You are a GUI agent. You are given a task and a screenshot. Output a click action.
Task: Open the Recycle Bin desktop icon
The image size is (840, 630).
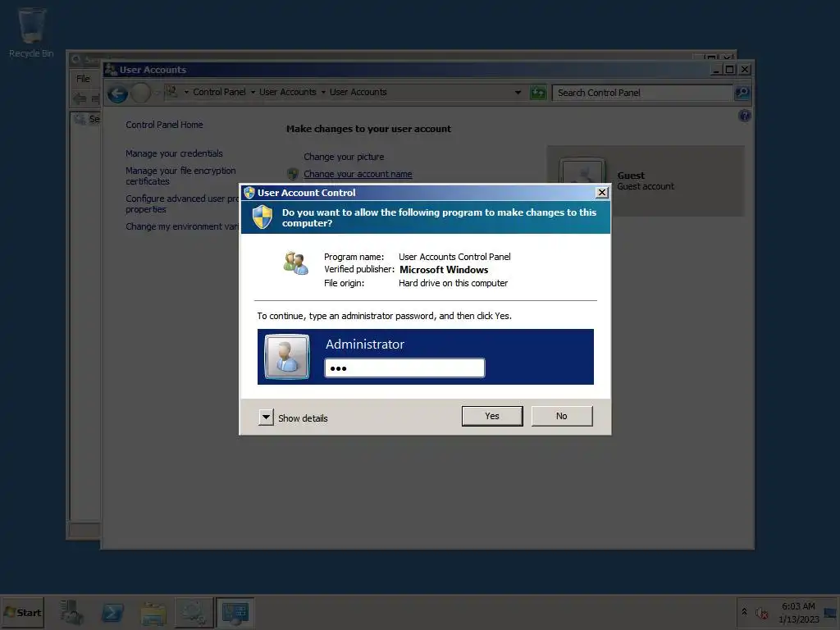pos(31,32)
